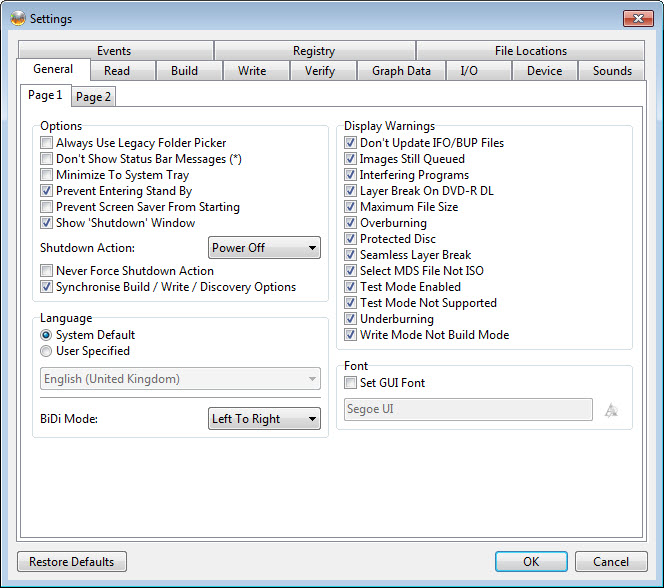The height and width of the screenshot is (588, 664).
Task: Click the ImgBurn icon in title bar
Action: 16,18
